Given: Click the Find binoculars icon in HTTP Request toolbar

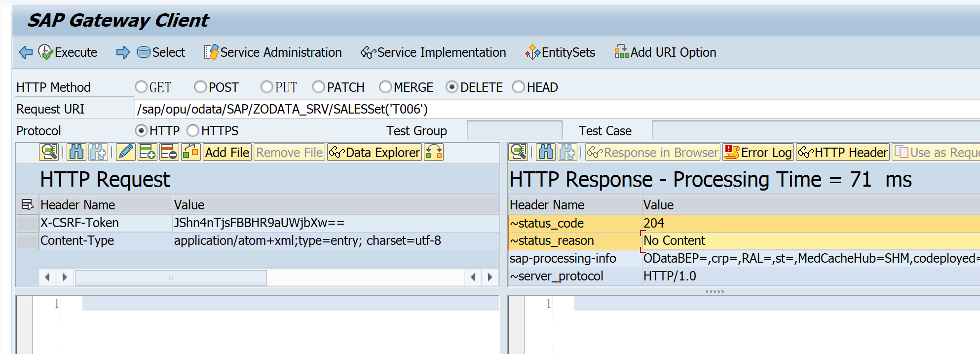Looking at the screenshot, I should [x=76, y=152].
